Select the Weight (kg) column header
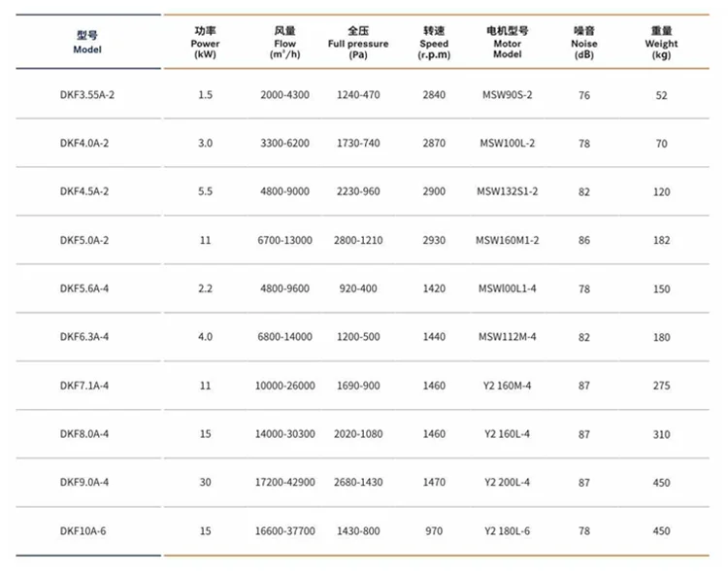The height and width of the screenshot is (575, 728). tap(661, 43)
